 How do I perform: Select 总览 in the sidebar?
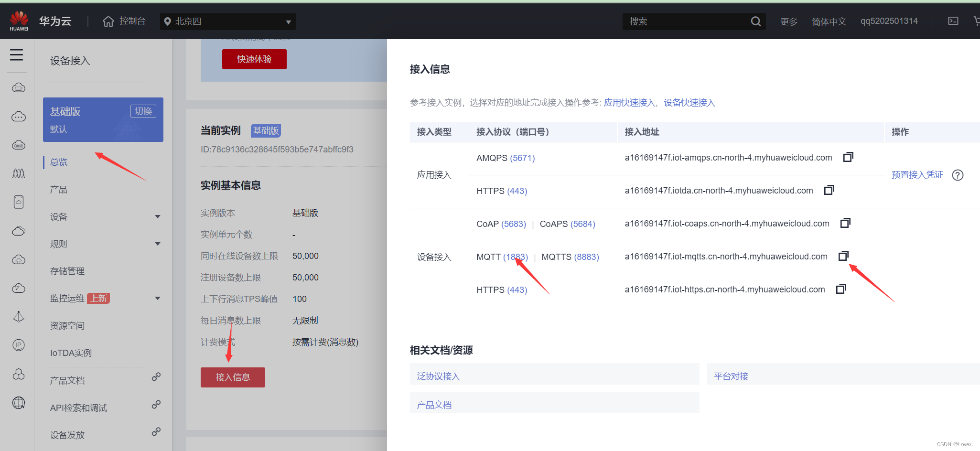tap(59, 162)
